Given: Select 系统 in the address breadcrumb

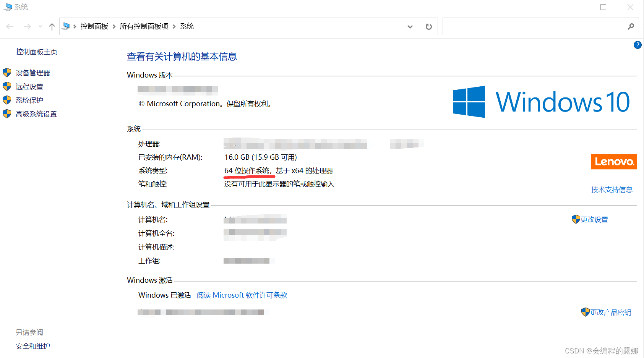Looking at the screenshot, I should 187,26.
